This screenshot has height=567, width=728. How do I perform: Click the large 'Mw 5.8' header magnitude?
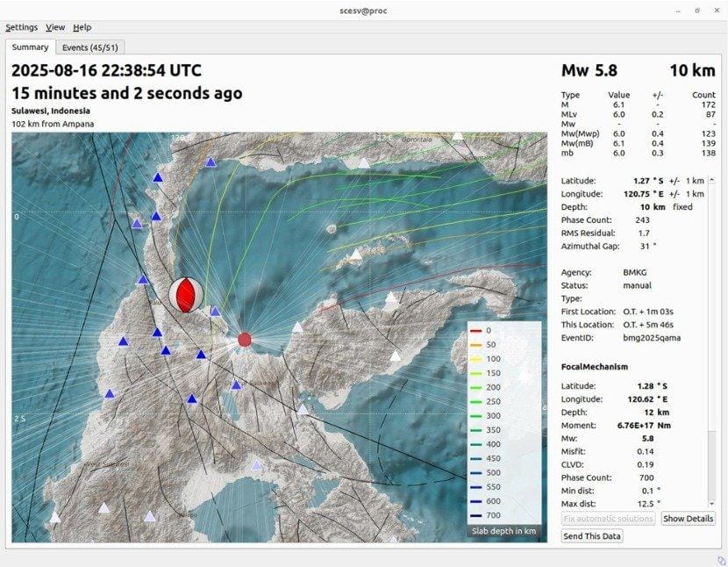tap(589, 70)
